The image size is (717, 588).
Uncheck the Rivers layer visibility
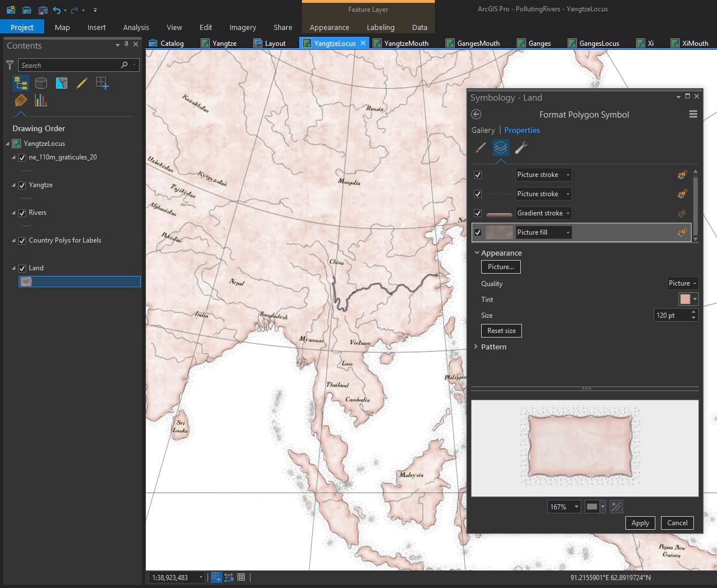click(22, 213)
